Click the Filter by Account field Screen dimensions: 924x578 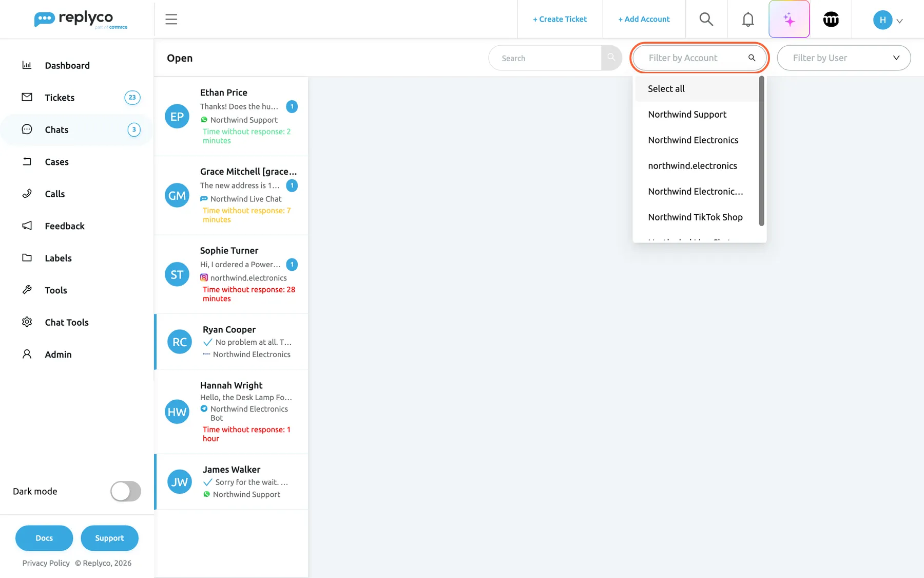point(699,58)
